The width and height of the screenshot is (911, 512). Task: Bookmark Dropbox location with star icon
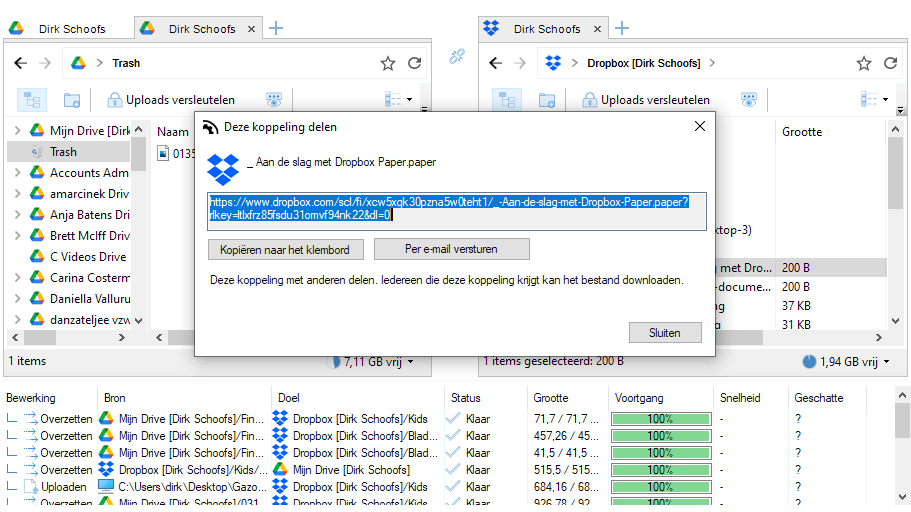tap(864, 63)
